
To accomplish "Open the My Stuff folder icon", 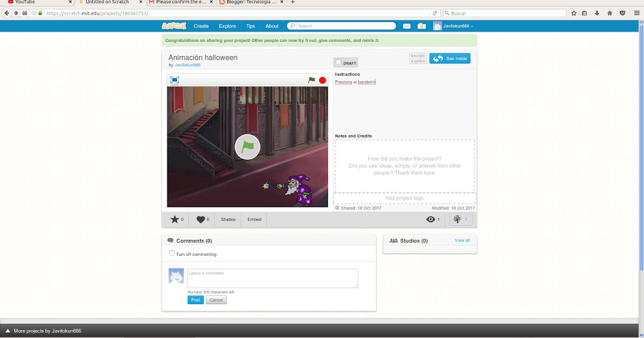I will (422, 26).
